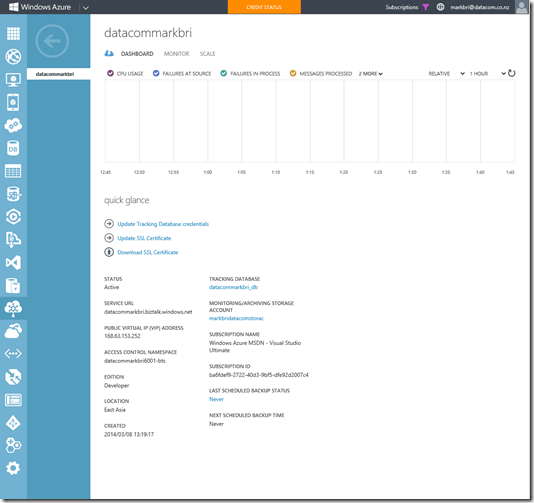The height and width of the screenshot is (503, 534).
Task: Open the Virtual Machines monitor icon
Action: (13, 79)
